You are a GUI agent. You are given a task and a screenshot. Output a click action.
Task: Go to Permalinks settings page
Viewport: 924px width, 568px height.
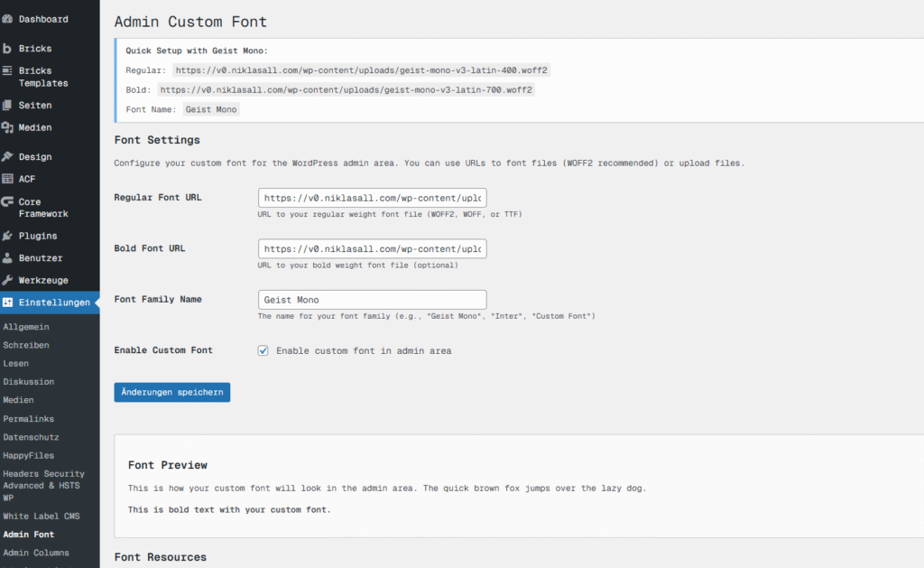tap(28, 419)
